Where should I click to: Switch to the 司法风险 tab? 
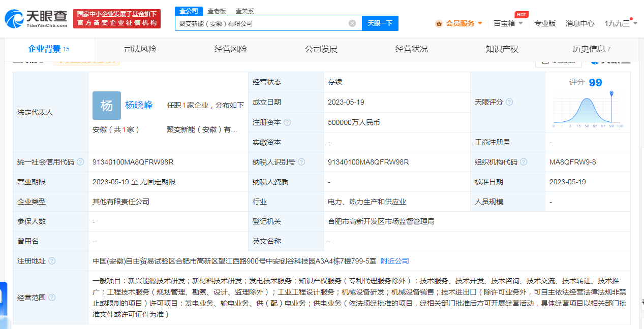point(140,49)
